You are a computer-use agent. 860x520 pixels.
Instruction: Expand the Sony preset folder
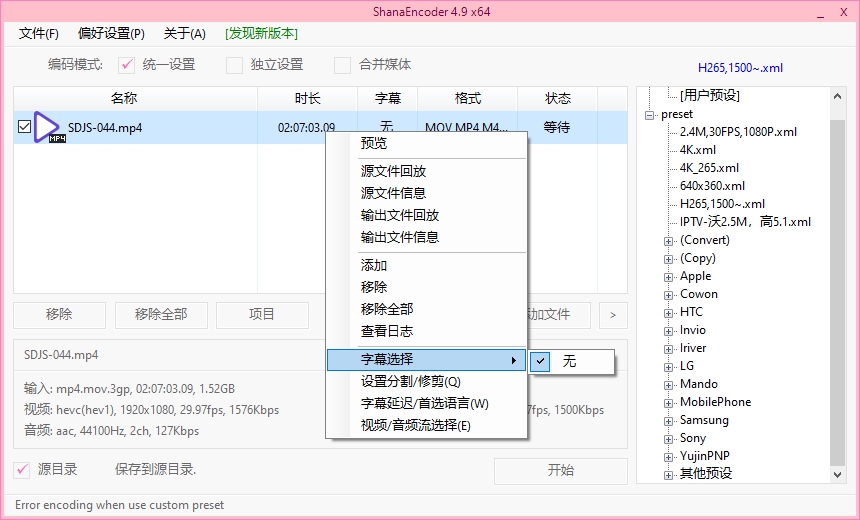point(668,439)
